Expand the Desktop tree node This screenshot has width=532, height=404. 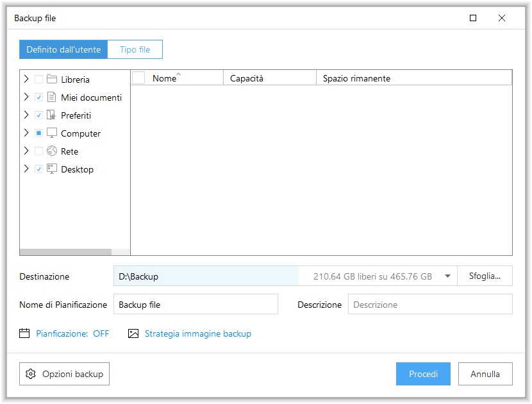tap(26, 169)
